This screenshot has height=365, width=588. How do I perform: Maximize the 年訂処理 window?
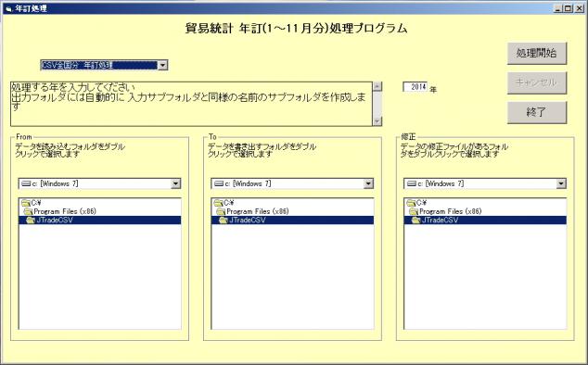[x=568, y=8]
